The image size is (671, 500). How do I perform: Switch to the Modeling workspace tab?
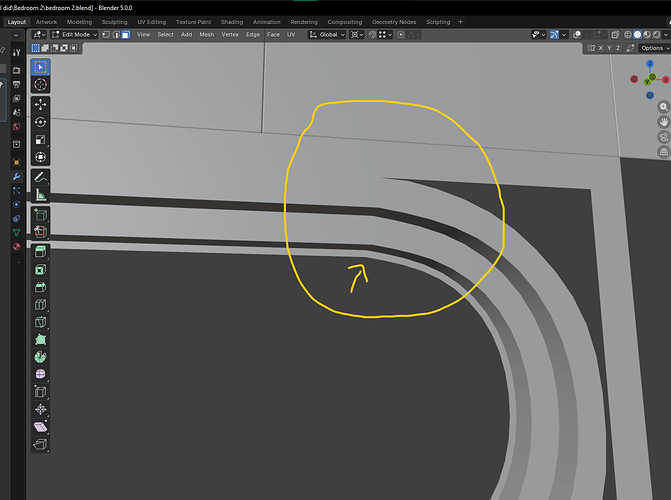coord(79,22)
